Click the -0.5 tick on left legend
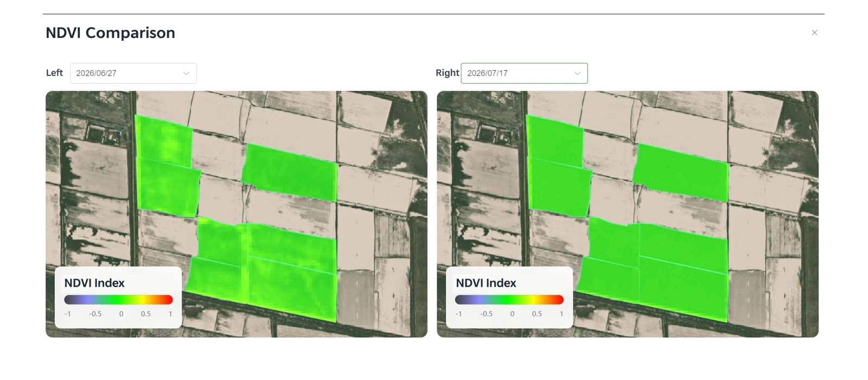The width and height of the screenshot is (868, 380). 95,314
